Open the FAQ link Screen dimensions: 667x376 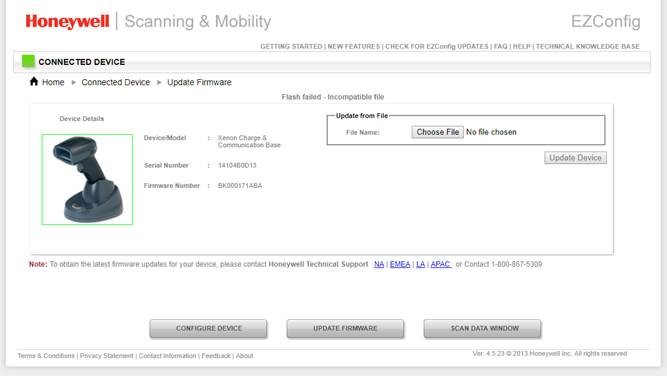(x=501, y=46)
